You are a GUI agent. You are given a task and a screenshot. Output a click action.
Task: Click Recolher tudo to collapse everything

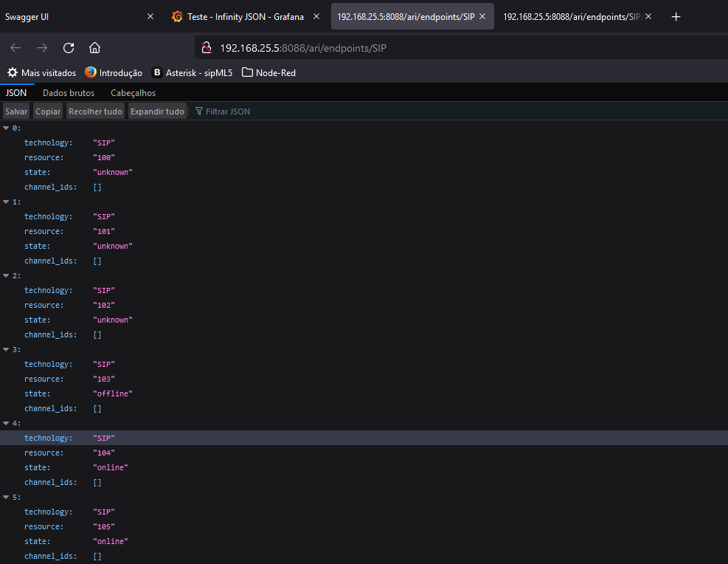pos(95,111)
